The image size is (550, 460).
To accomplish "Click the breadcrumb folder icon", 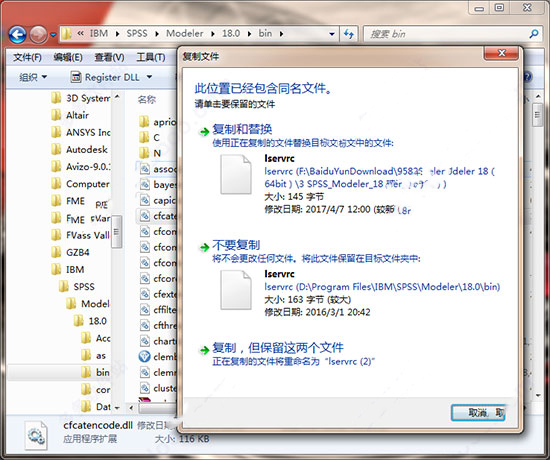I will [x=67, y=34].
